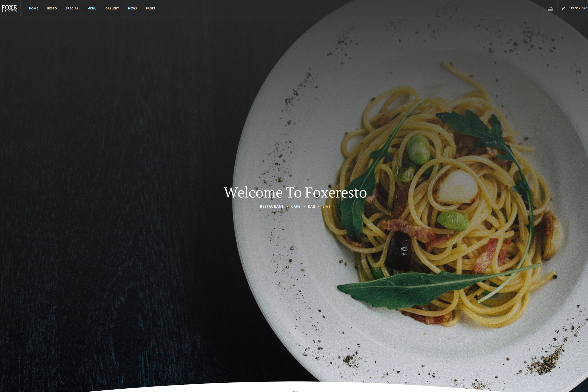Open the reservation bell icon

click(x=550, y=9)
